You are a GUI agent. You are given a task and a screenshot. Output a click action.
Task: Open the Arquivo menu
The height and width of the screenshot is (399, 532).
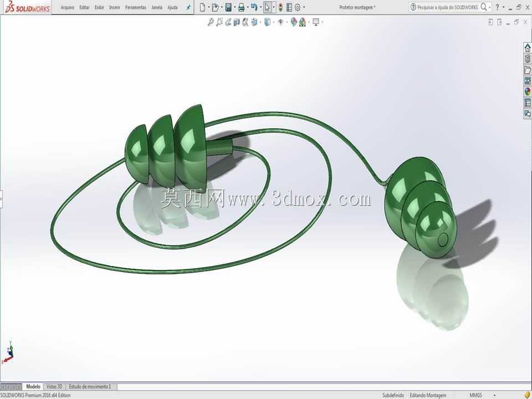pyautogui.click(x=67, y=7)
